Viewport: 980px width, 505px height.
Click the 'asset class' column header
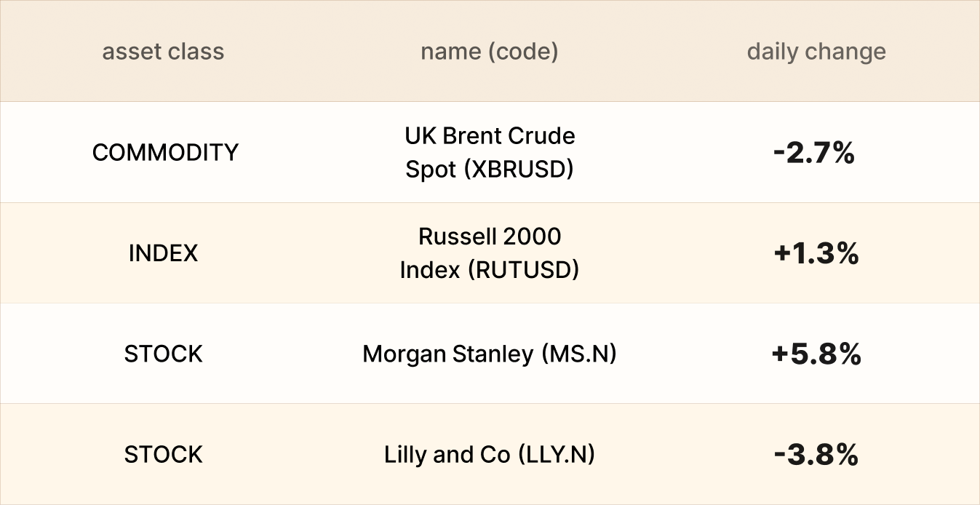click(x=163, y=52)
